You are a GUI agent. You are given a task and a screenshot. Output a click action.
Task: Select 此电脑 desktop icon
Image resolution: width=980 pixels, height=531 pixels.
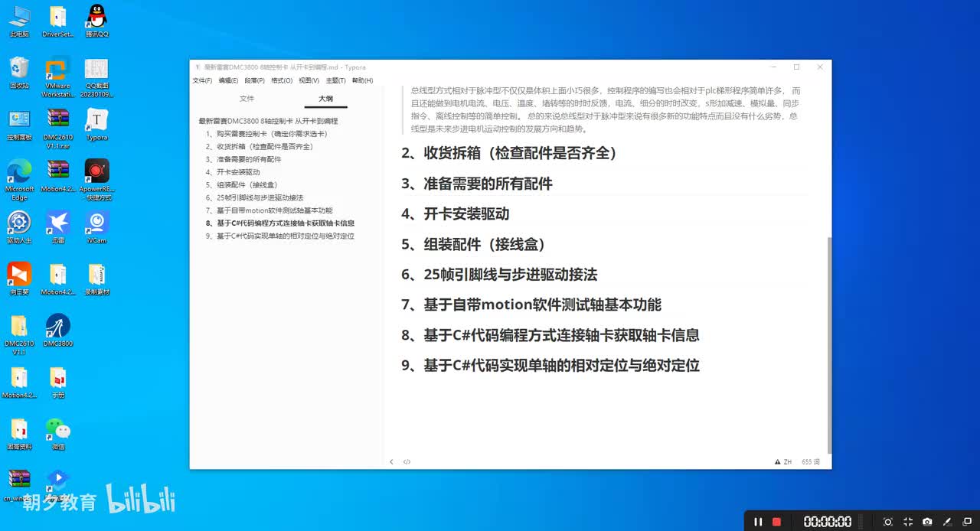pos(19,22)
